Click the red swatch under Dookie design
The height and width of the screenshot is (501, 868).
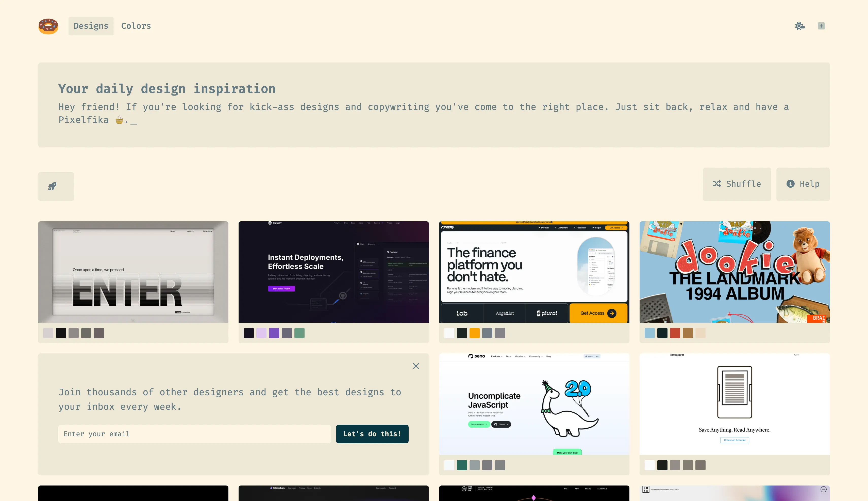tap(675, 333)
